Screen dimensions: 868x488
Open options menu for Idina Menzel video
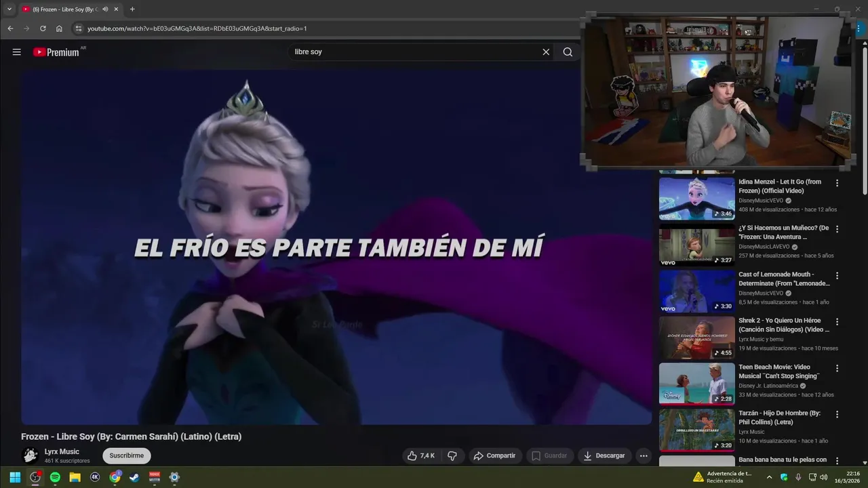pyautogui.click(x=837, y=183)
